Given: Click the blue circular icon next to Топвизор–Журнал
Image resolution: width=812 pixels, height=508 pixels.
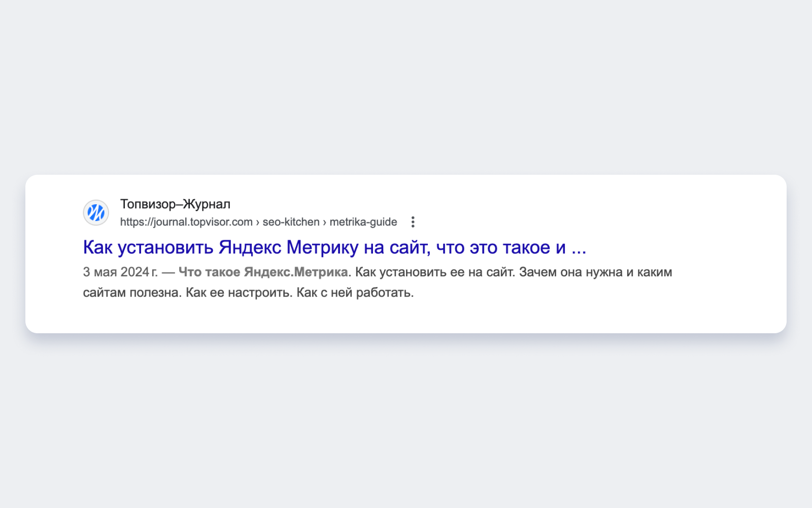Looking at the screenshot, I should (x=96, y=212).
